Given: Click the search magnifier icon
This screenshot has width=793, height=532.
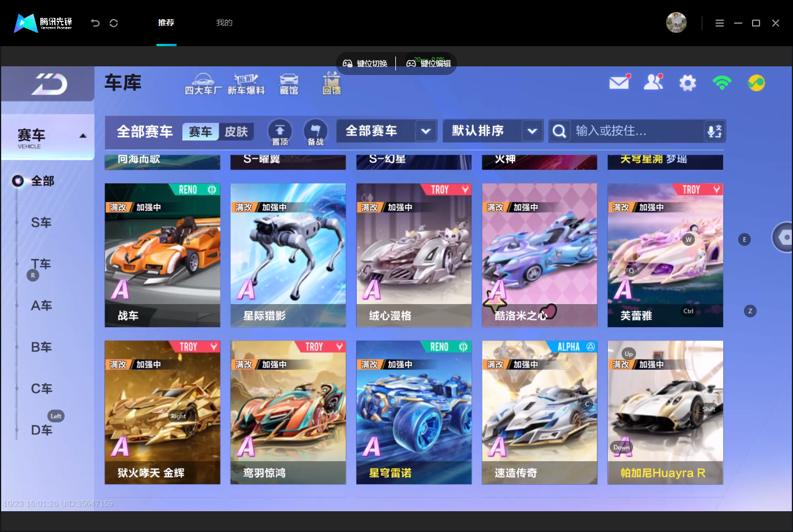Looking at the screenshot, I should (559, 132).
